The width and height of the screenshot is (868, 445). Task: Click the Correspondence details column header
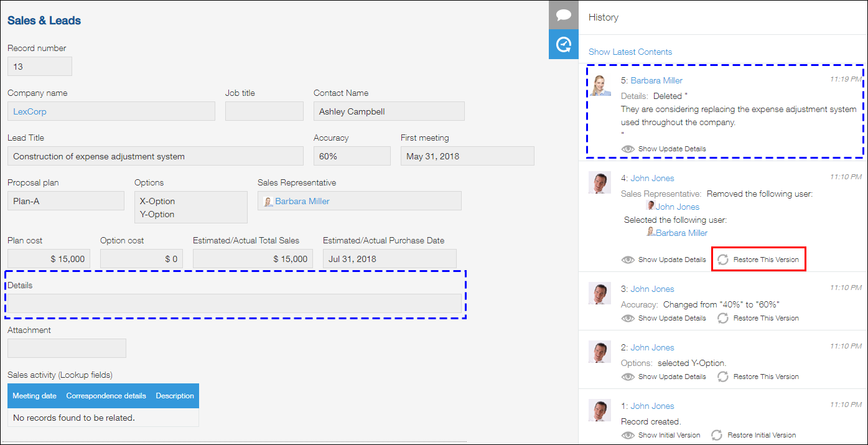tap(106, 396)
